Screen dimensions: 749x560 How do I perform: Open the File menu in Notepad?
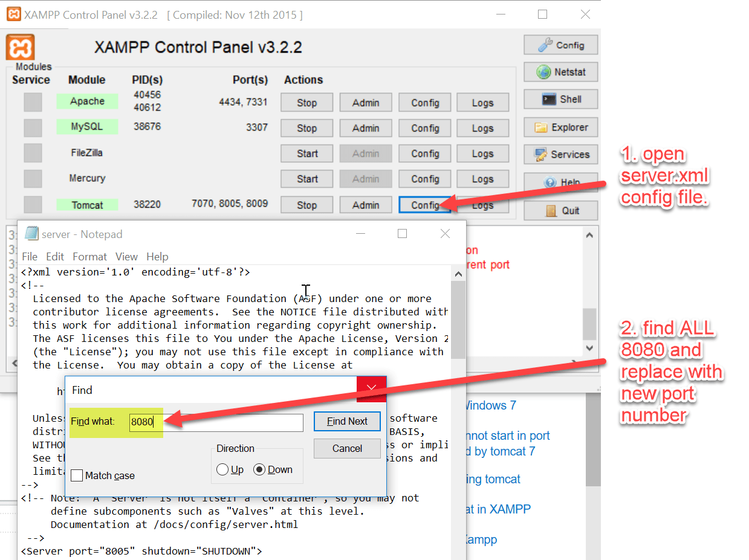pyautogui.click(x=29, y=256)
